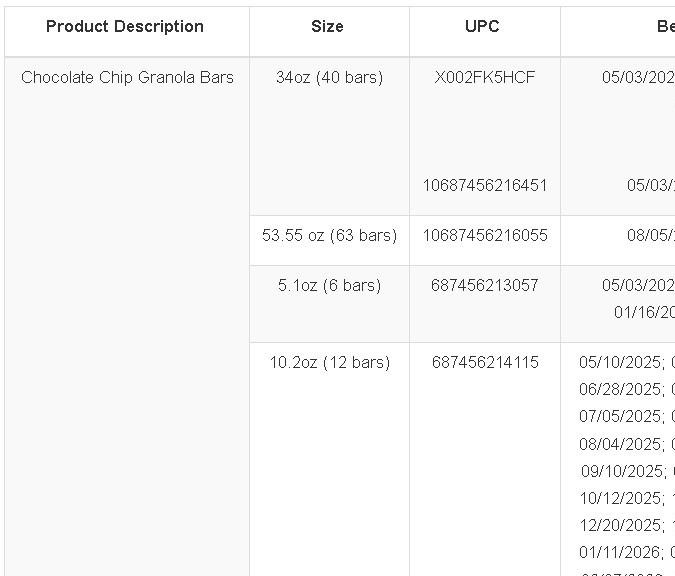675x576 pixels.
Task: Click the 01/16 date in 5.1oz row
Action: (644, 313)
